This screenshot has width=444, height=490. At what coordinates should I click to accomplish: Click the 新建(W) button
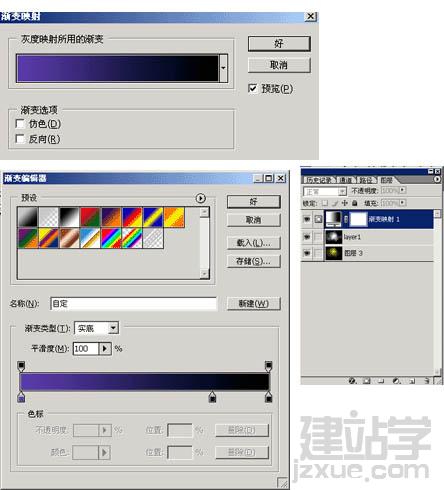[254, 303]
